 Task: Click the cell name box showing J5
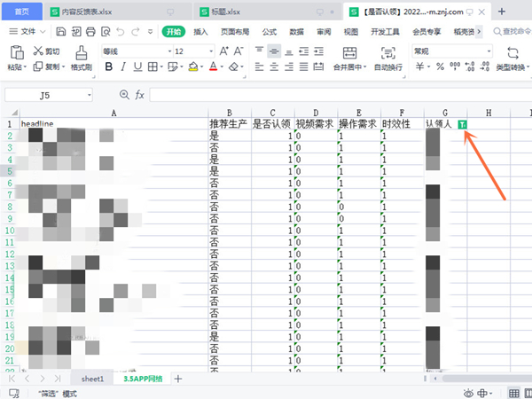click(x=49, y=95)
